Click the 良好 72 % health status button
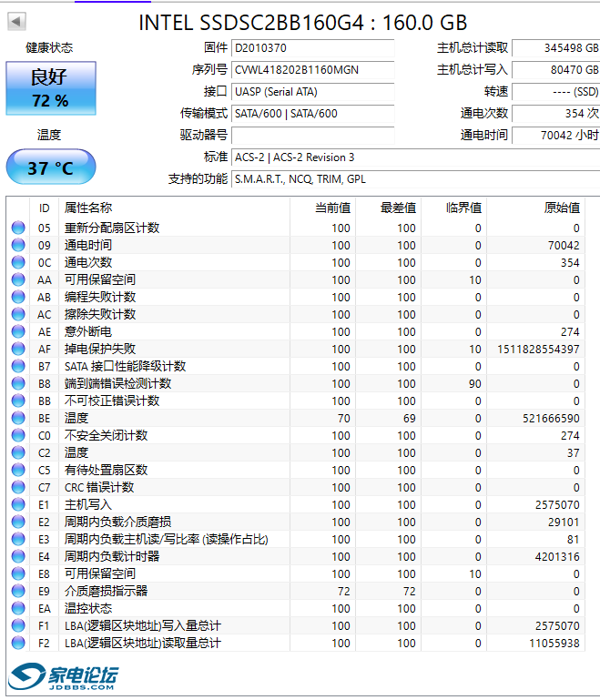The height and width of the screenshot is (700, 600). 51,88
